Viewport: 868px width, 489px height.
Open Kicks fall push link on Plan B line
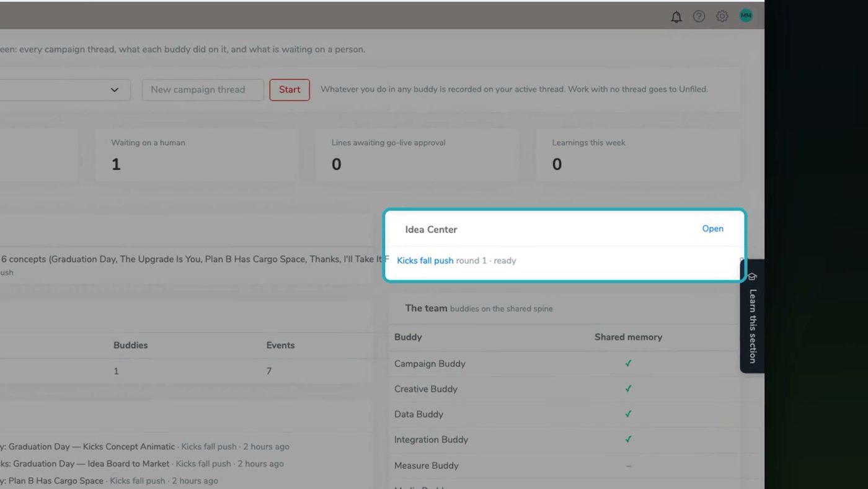[x=138, y=481]
